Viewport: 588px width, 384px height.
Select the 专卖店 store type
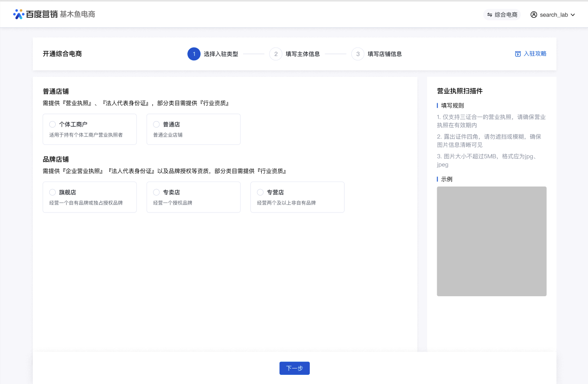click(156, 192)
